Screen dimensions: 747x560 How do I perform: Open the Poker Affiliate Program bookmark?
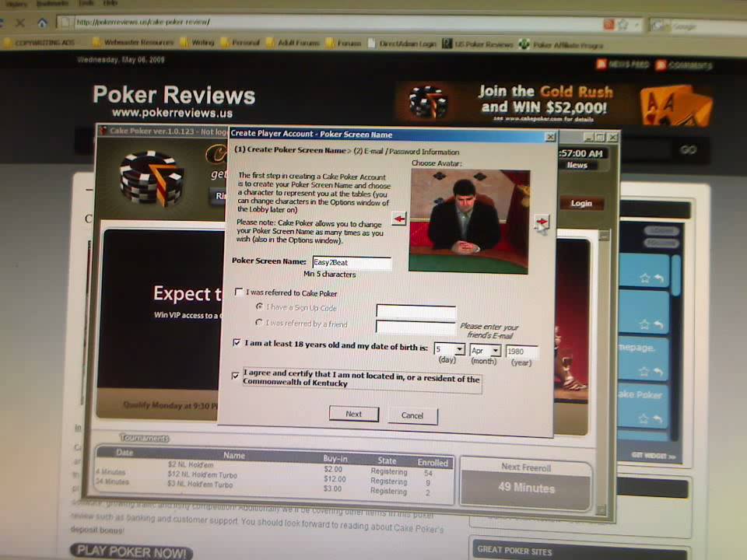pos(561,45)
